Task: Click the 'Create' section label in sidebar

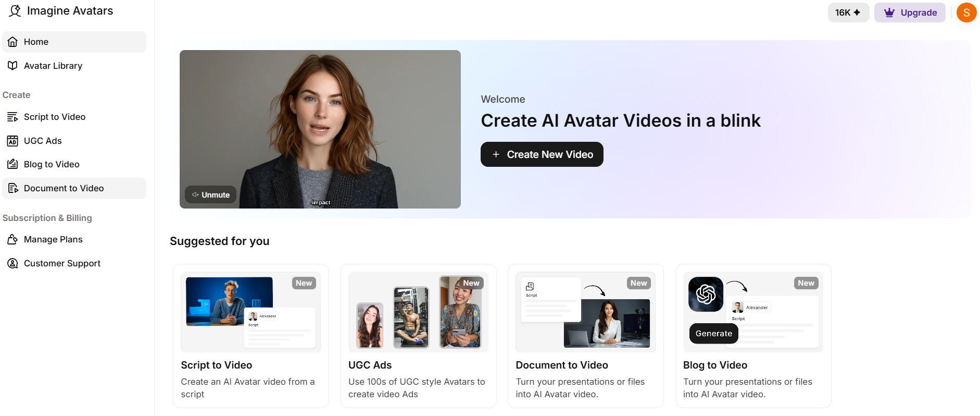Action: coord(16,95)
